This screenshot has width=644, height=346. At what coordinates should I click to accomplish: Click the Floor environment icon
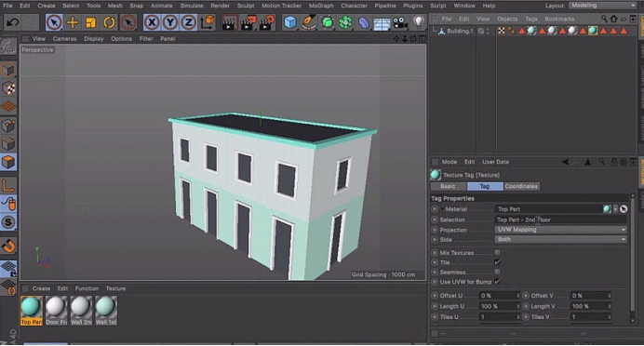pyautogui.click(x=382, y=23)
